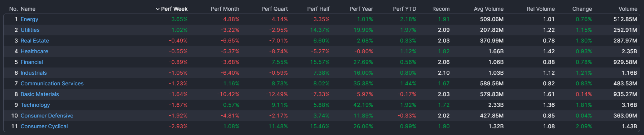Sort by Perf Quart column header
The width and height of the screenshot is (644, 135).
274,9
